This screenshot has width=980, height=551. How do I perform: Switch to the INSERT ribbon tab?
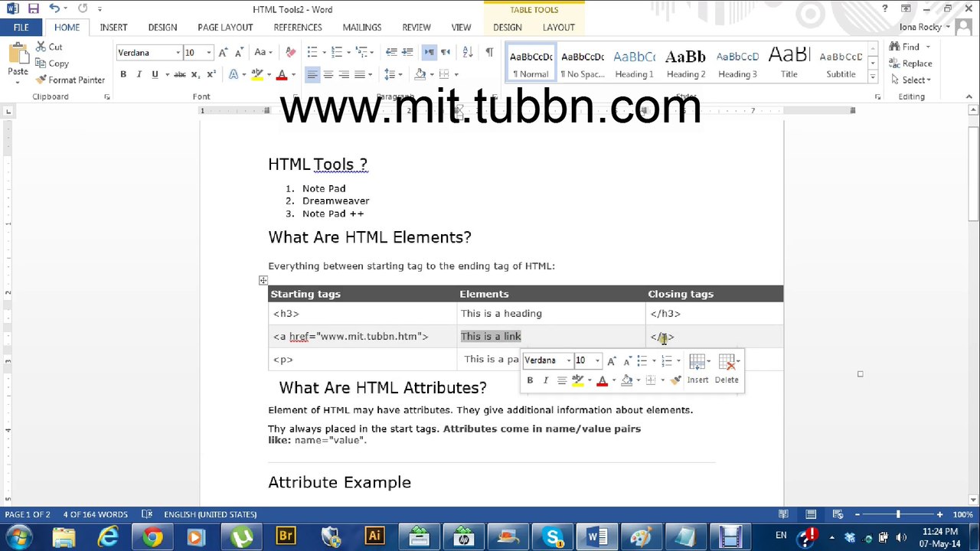tap(113, 27)
